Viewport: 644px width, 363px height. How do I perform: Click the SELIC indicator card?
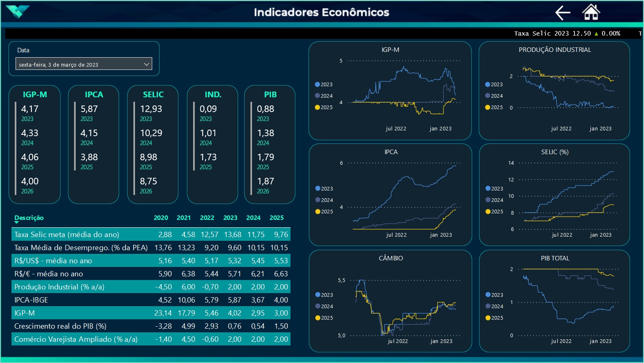point(153,144)
